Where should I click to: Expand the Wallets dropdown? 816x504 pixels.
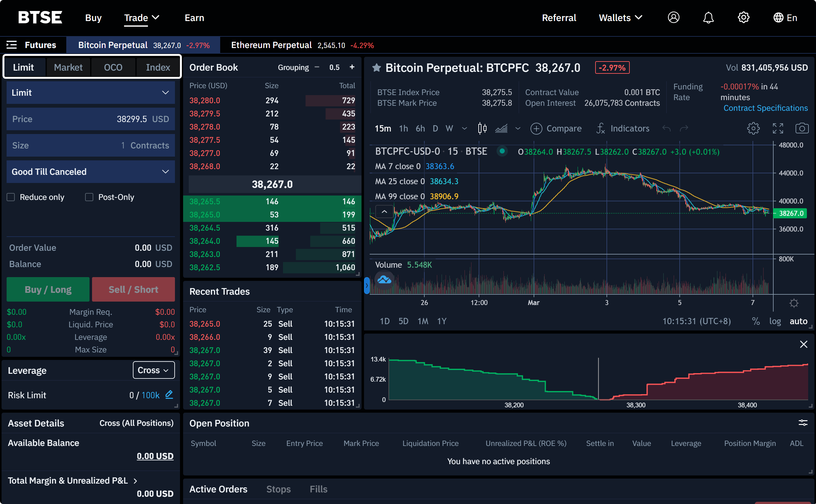coord(621,18)
